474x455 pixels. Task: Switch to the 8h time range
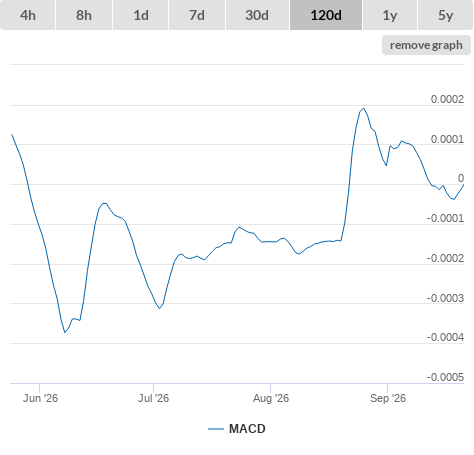click(84, 15)
